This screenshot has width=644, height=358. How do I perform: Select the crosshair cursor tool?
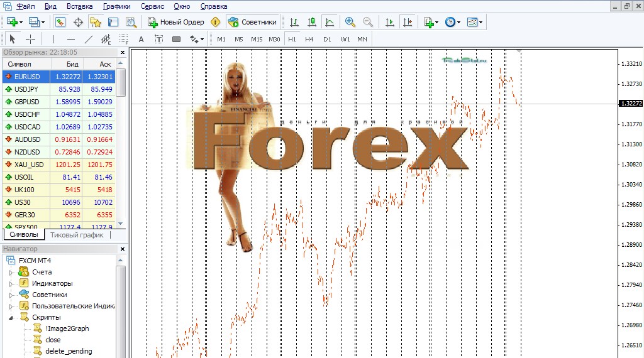pos(30,40)
